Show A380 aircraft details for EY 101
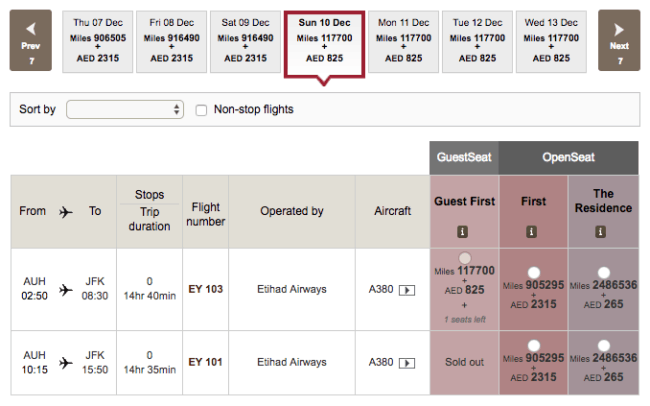The height and width of the screenshot is (406, 650). coord(407,363)
